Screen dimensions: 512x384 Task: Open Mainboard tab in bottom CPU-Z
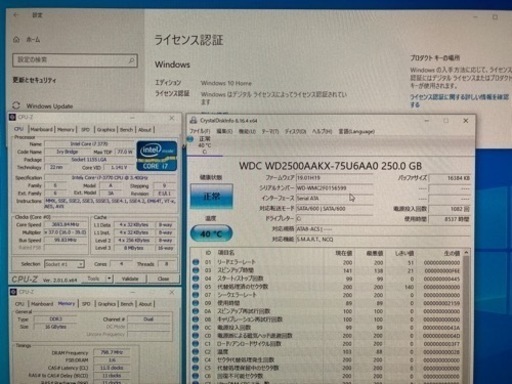point(42,304)
